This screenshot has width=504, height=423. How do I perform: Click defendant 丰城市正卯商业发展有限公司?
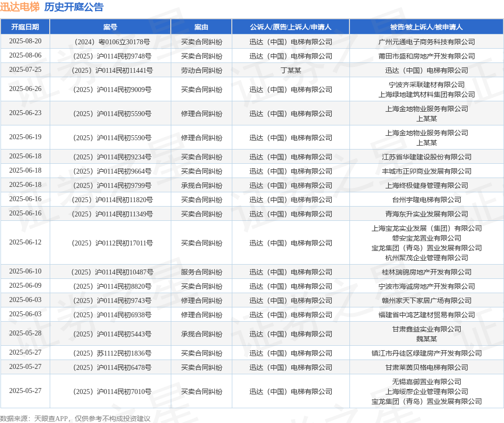tap(427, 171)
